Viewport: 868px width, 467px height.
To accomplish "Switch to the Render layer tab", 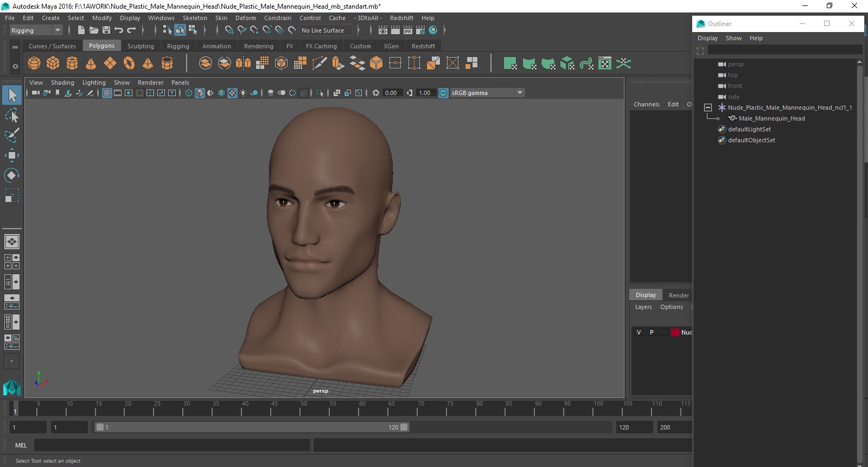I will (x=679, y=295).
